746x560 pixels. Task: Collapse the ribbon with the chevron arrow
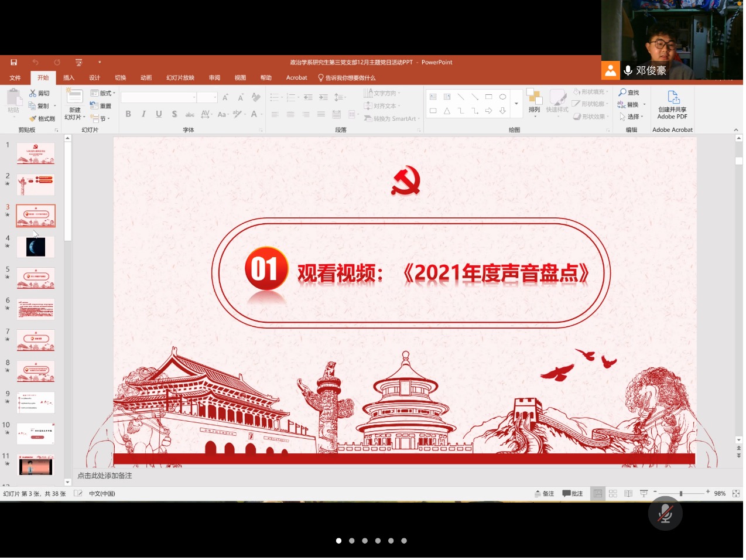736,130
